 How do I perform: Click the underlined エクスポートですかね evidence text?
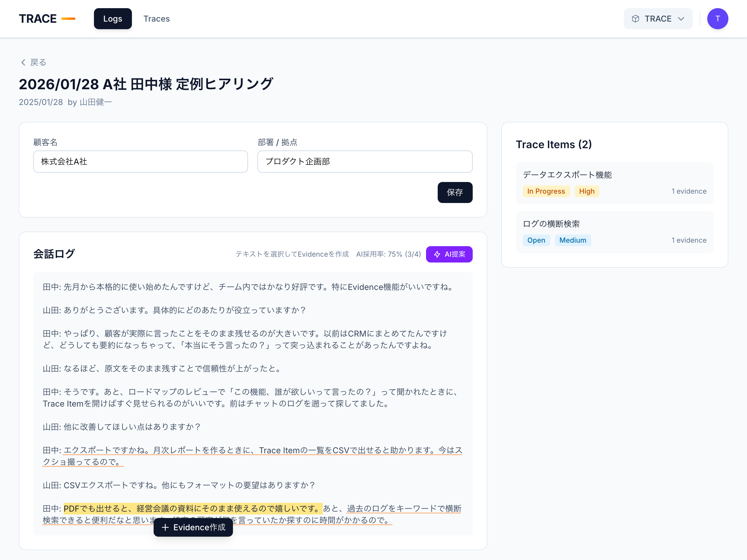pos(252,456)
